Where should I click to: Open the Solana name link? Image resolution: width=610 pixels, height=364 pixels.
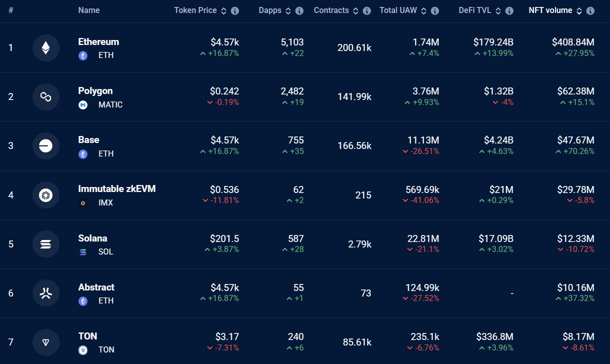pos(92,238)
